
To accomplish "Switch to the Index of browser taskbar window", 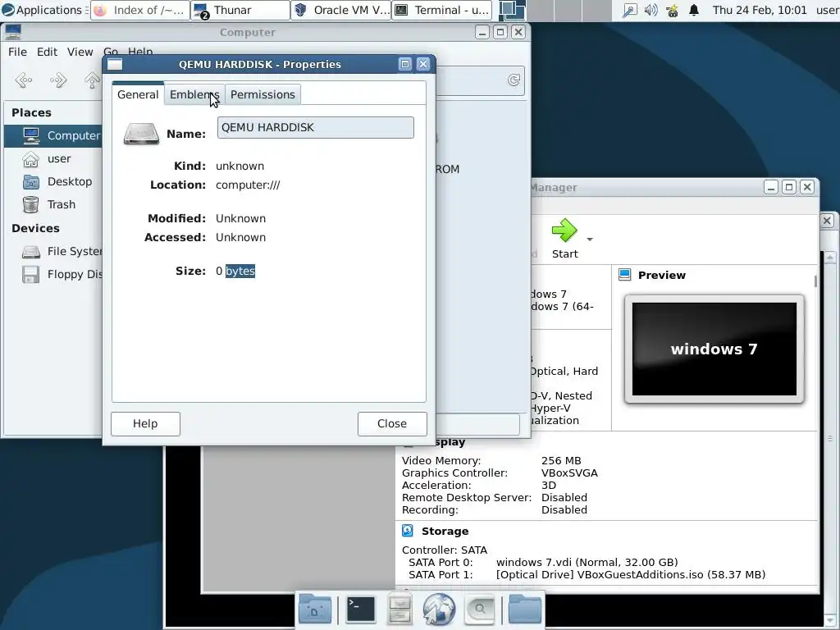I will pos(140,10).
